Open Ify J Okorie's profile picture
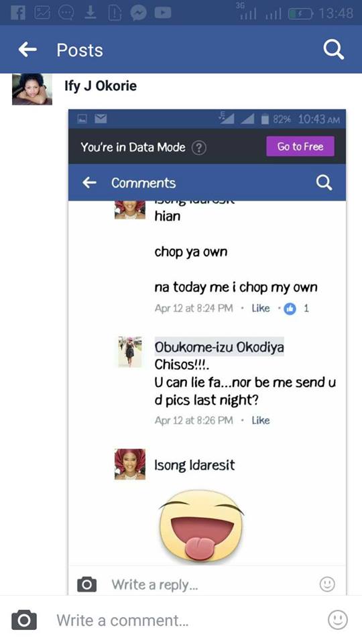This screenshot has height=644, width=362. pos(32,89)
